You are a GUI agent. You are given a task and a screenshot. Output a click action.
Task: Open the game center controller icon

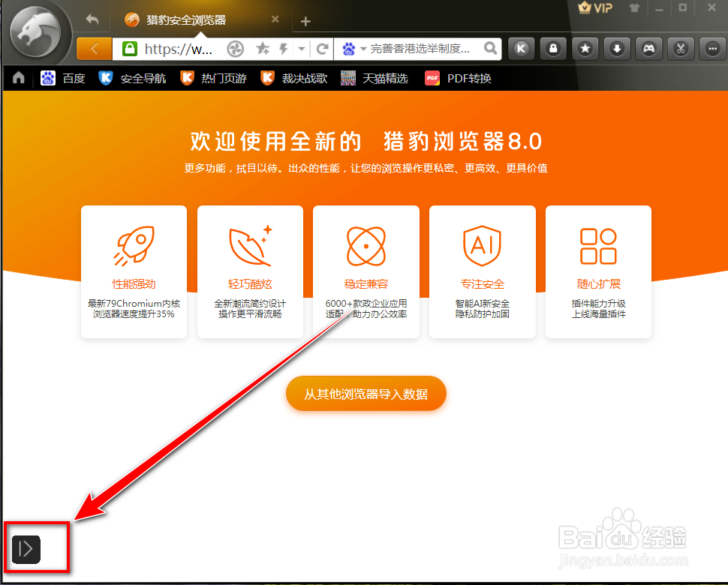648,48
